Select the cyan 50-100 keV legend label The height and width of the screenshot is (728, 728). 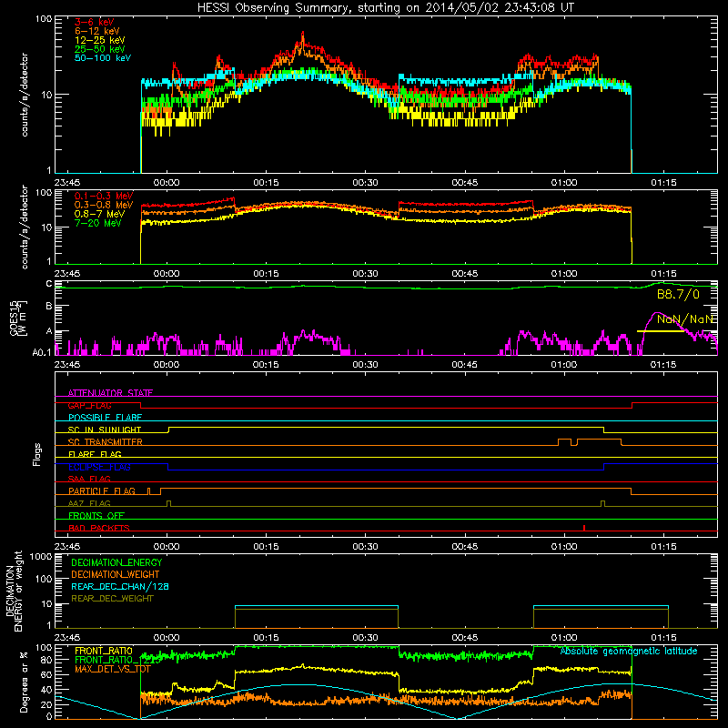(x=103, y=58)
